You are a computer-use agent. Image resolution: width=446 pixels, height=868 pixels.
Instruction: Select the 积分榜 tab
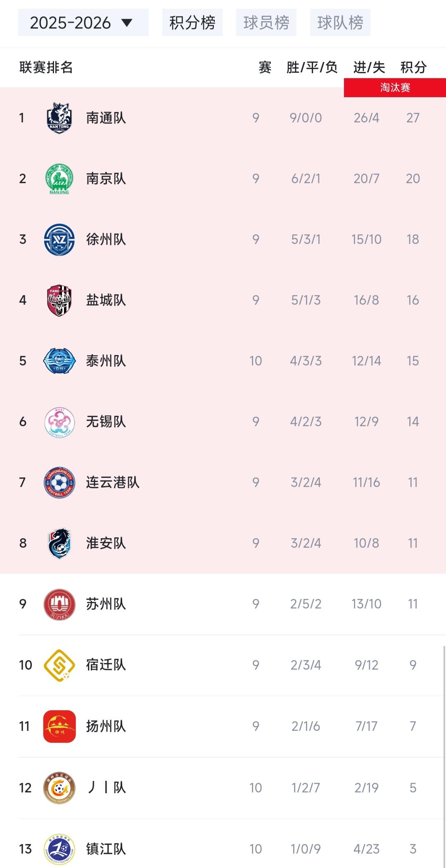192,22
